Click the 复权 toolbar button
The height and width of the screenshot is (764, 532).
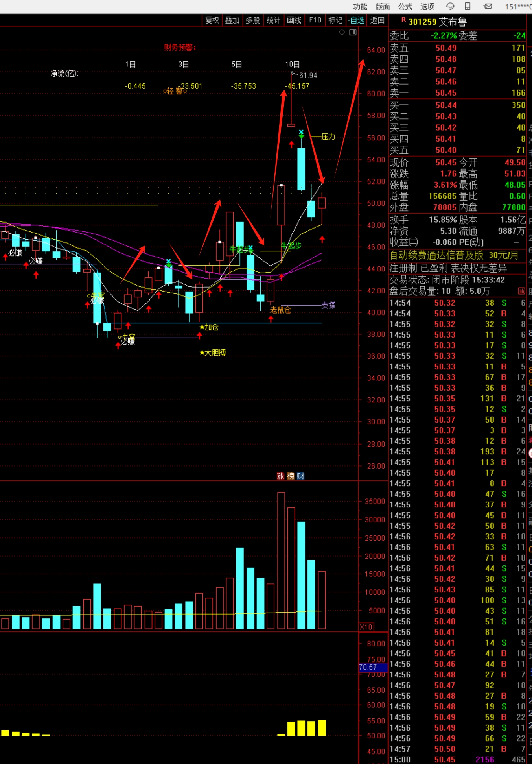pos(212,20)
